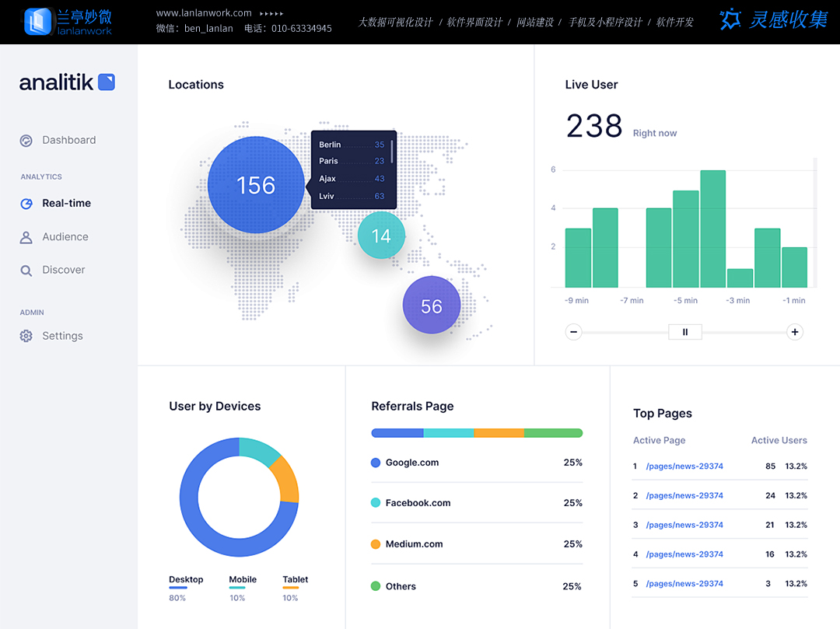840x629 pixels.
Task: Pause the live user timeline
Action: coord(685,332)
